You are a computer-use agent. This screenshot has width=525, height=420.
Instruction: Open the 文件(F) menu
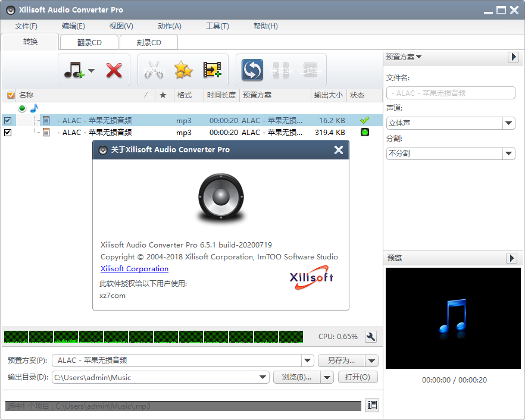tap(26, 26)
